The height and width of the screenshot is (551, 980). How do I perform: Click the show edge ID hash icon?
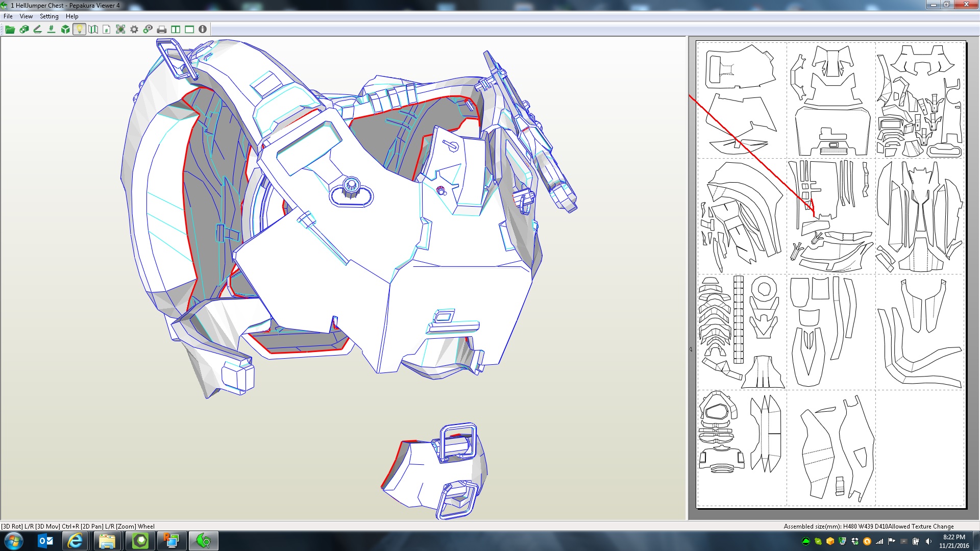tap(51, 30)
